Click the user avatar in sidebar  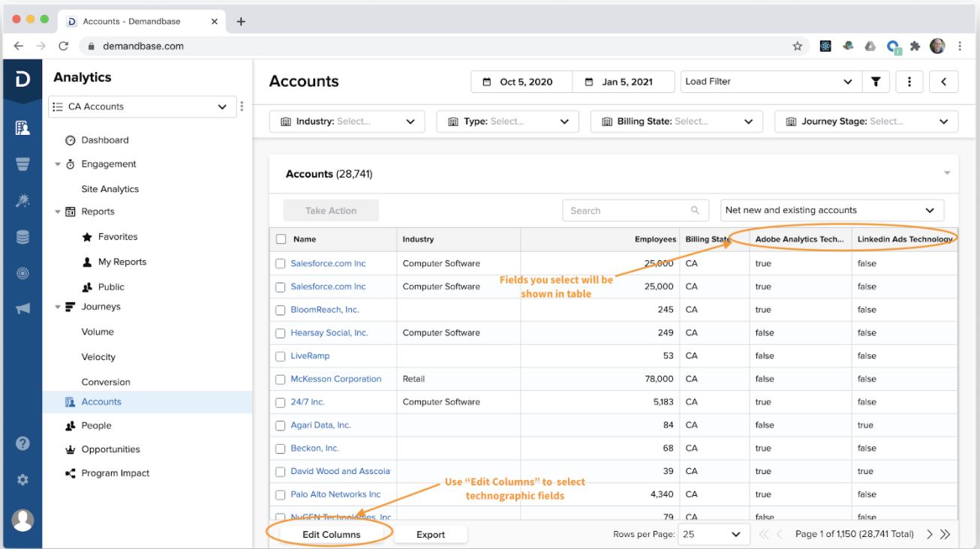click(23, 520)
